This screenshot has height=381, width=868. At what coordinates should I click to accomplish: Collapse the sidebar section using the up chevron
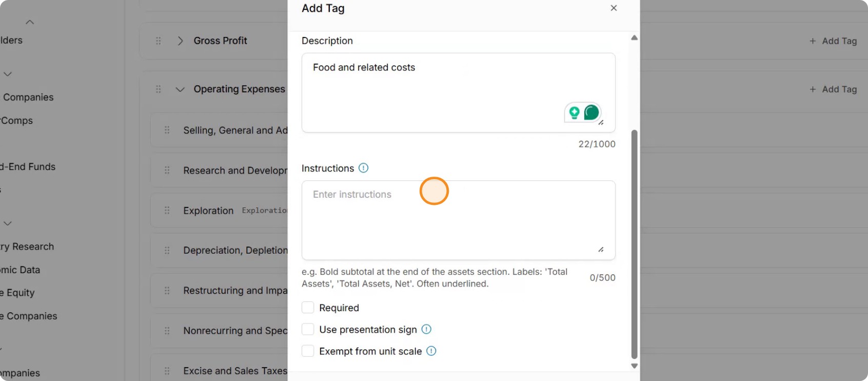30,22
